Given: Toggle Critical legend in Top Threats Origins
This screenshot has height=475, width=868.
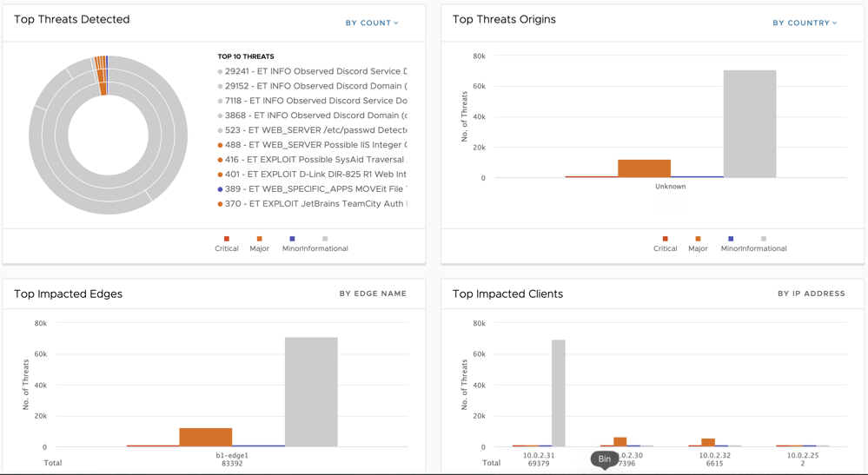Looking at the screenshot, I should pos(665,244).
